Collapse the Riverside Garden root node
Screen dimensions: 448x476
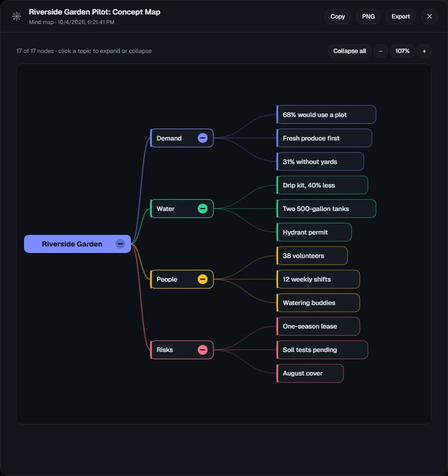(120, 244)
